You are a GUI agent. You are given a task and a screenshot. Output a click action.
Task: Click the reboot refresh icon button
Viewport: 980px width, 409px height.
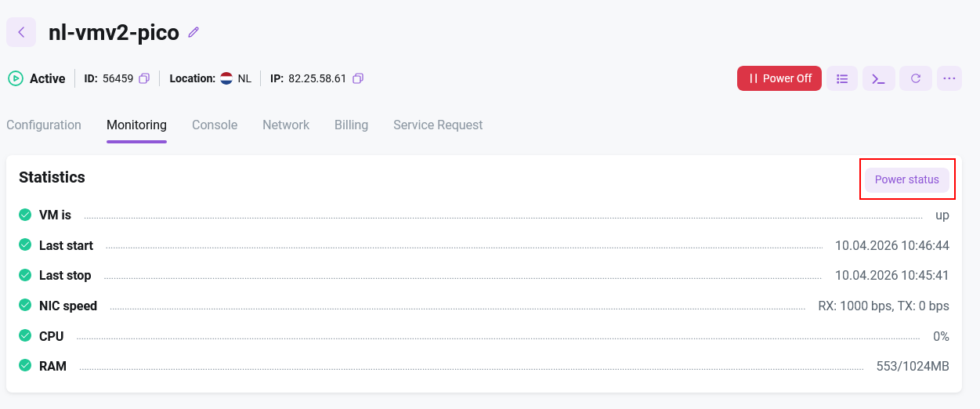click(915, 78)
